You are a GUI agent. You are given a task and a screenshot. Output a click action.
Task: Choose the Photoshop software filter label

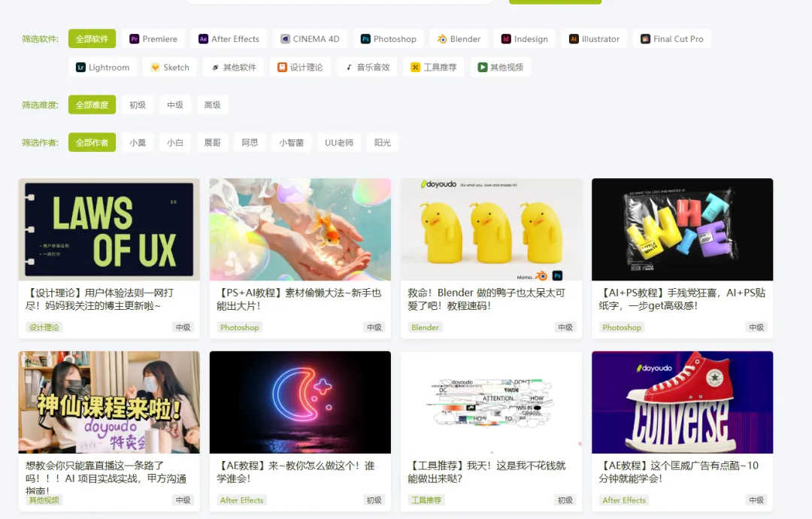click(x=395, y=39)
